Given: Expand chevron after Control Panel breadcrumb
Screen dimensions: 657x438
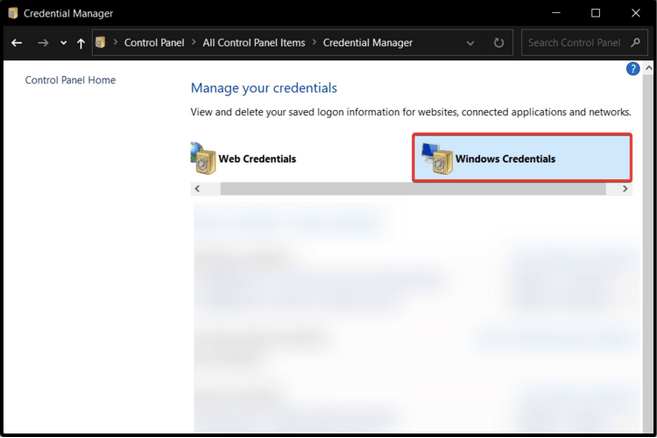Looking at the screenshot, I should (x=194, y=42).
